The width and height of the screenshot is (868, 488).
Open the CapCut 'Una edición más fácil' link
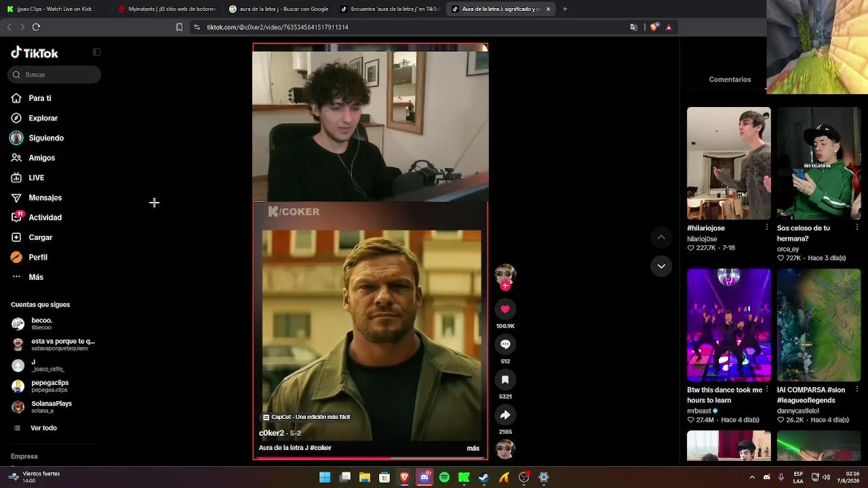pyautogui.click(x=307, y=417)
